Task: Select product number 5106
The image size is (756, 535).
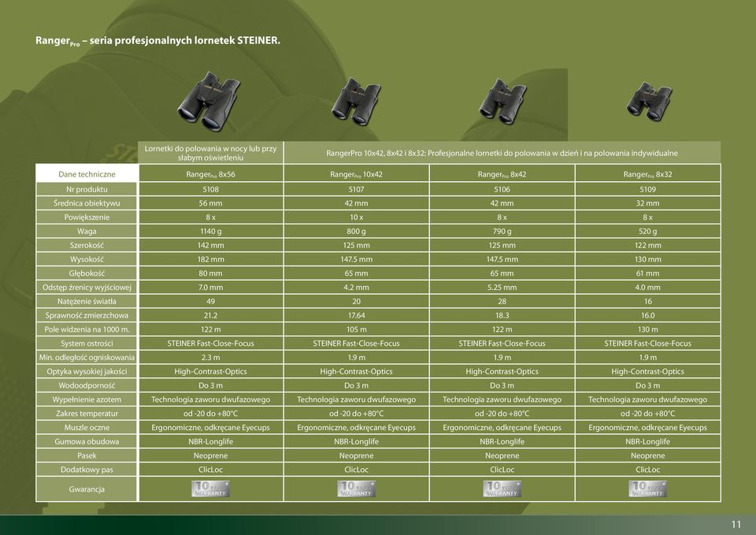Action: tap(502, 189)
